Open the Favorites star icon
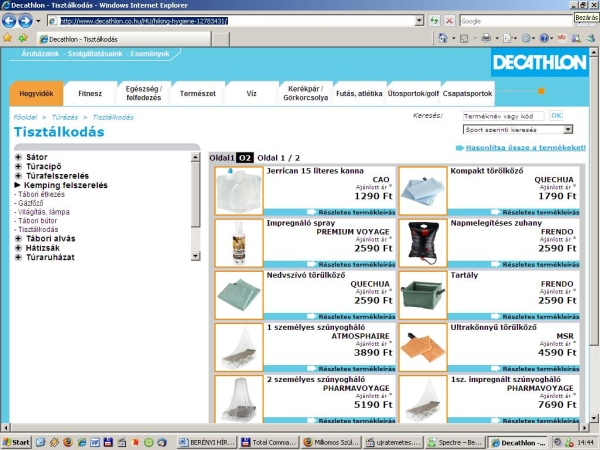Viewport: 600px width, 450px height. (7, 38)
